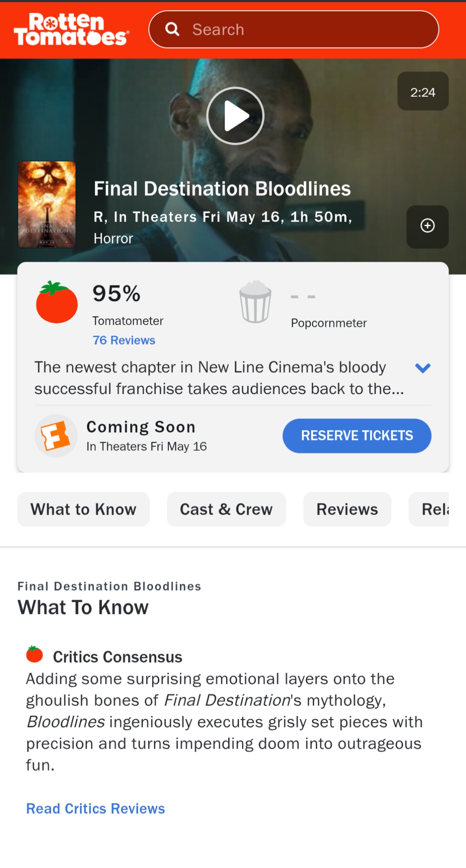Open Read Critics Reviews link
Viewport: 466px width, 868px height.
(95, 809)
